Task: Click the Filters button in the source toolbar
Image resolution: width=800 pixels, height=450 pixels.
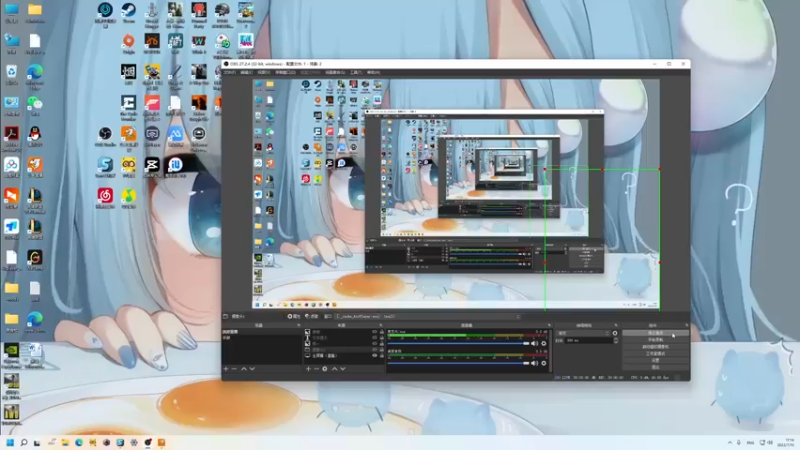Action: pos(311,316)
